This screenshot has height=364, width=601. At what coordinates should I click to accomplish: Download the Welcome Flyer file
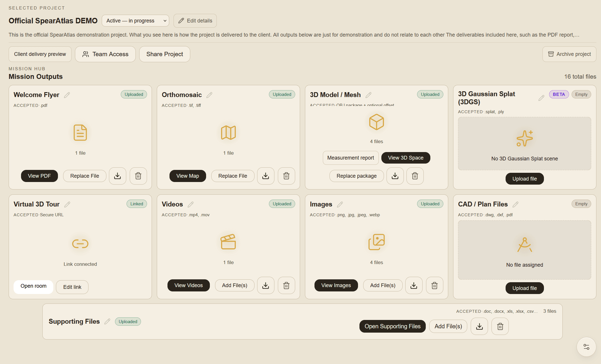point(118,176)
